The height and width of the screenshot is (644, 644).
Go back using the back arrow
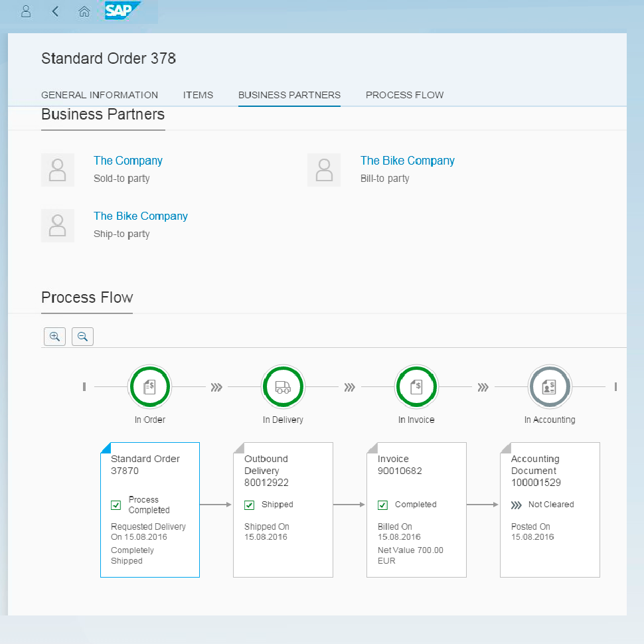coord(55,11)
